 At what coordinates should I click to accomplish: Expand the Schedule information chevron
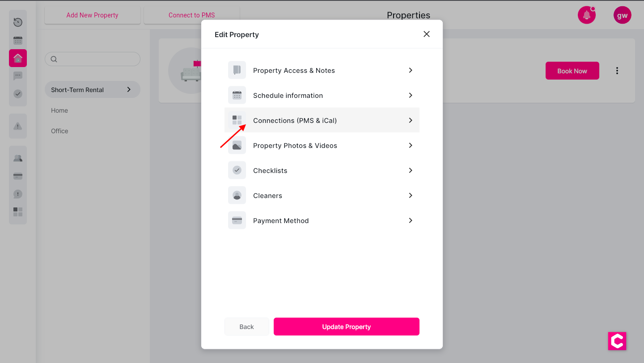pyautogui.click(x=411, y=95)
